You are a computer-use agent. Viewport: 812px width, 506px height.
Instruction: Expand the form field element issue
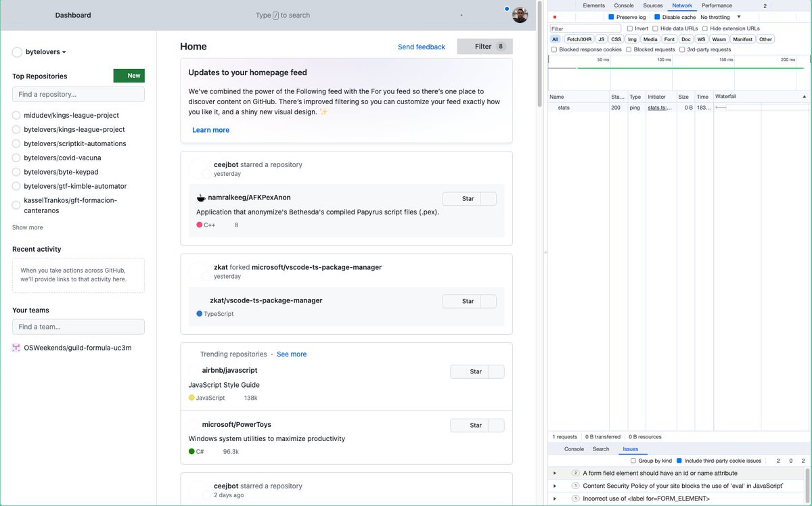555,473
